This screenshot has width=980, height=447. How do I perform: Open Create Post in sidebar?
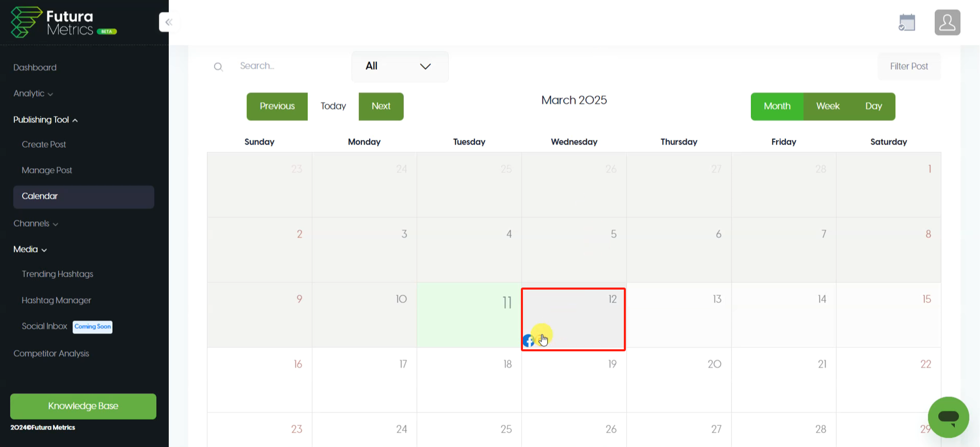tap(44, 145)
